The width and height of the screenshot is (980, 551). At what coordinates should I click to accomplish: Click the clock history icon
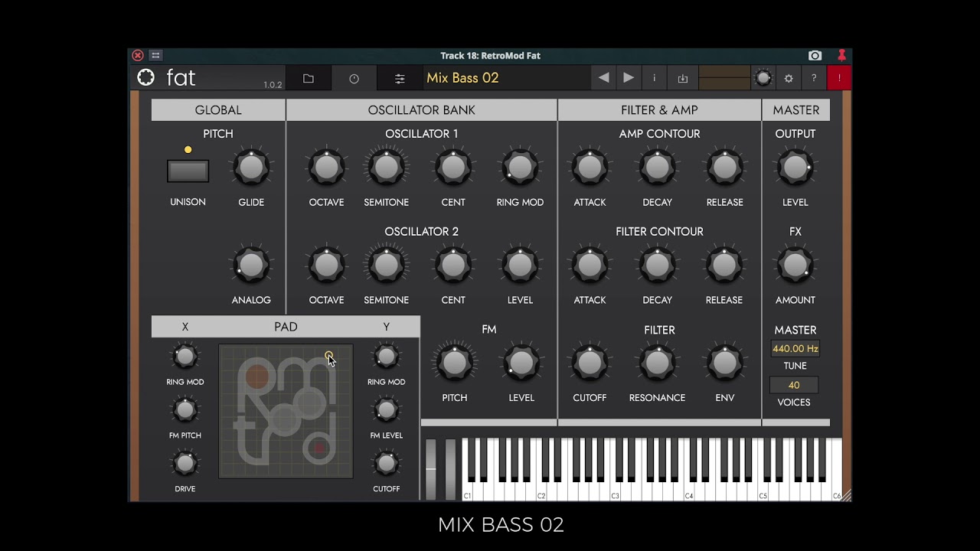tap(354, 78)
